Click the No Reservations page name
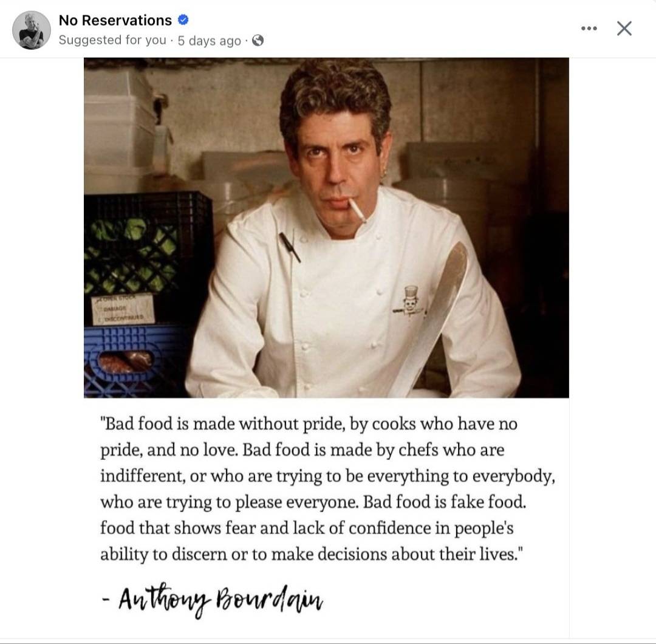Screen dimensions: 656x644 point(115,20)
